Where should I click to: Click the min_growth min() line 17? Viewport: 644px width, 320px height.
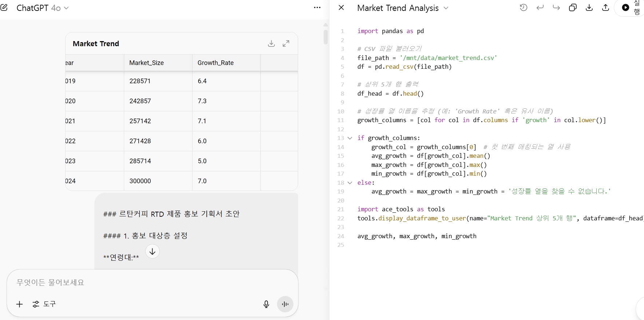pyautogui.click(x=429, y=174)
